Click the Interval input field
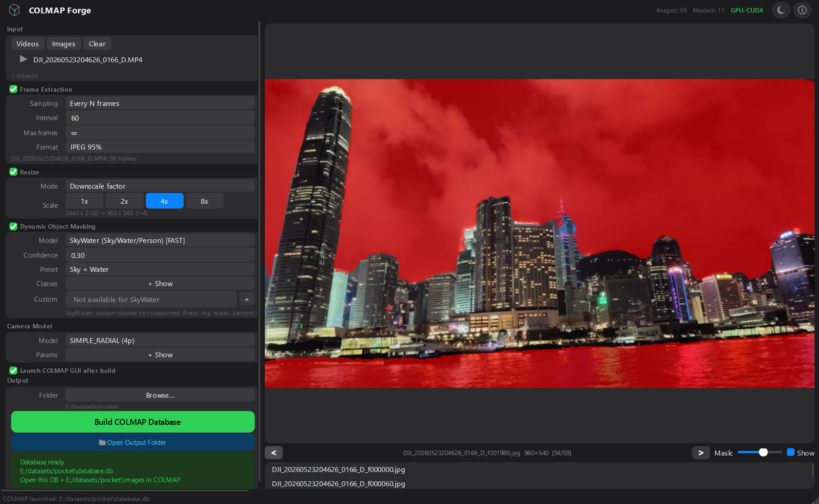Viewport: 819px width, 504px height. (160, 118)
